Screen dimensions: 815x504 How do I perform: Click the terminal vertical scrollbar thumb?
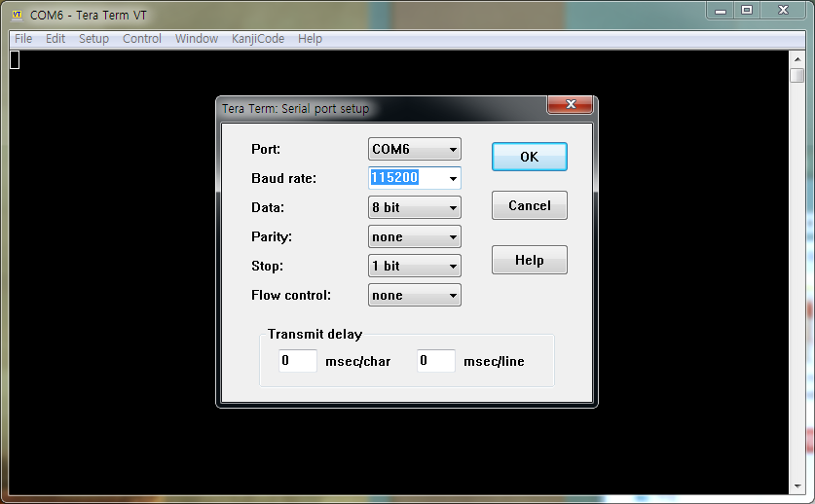click(x=796, y=75)
